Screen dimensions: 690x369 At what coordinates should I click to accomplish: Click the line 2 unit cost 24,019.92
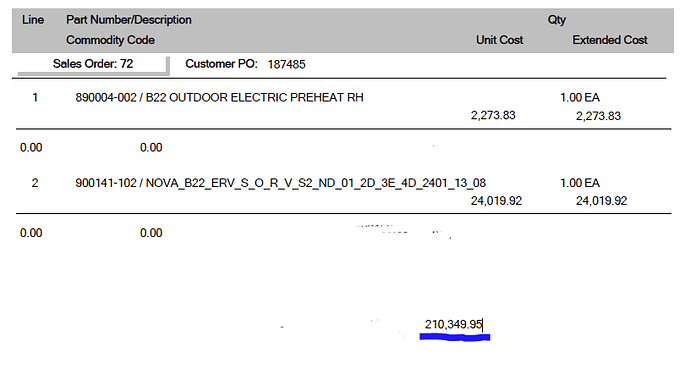coord(496,201)
